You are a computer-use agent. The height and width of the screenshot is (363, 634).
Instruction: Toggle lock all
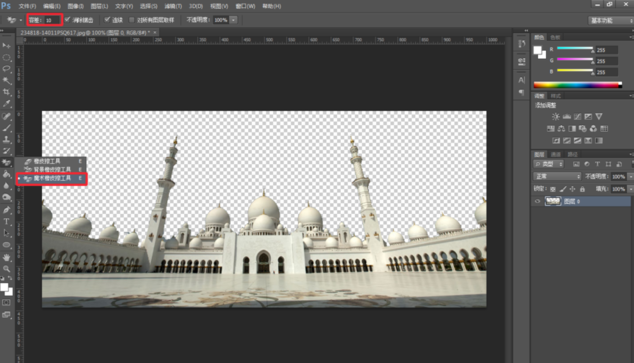coord(582,189)
